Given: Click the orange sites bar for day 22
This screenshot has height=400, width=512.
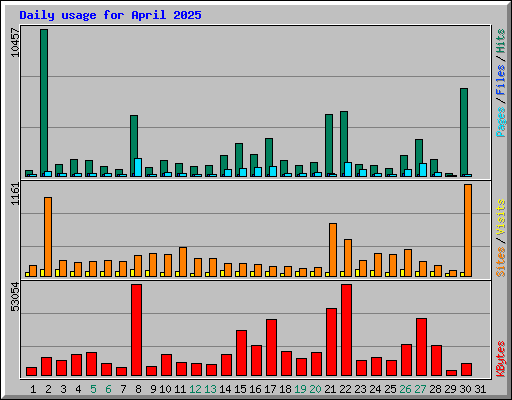Looking at the screenshot, I should click(x=348, y=258).
